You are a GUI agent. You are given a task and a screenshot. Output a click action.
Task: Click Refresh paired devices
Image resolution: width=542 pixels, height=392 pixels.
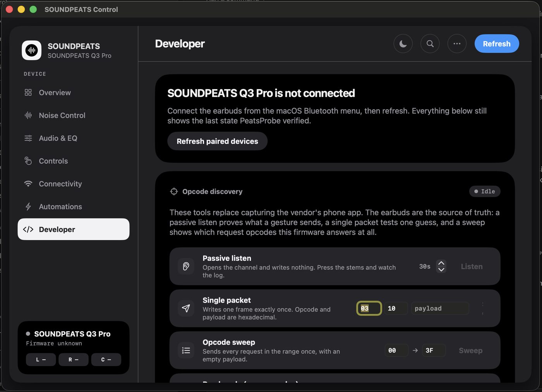(x=217, y=141)
